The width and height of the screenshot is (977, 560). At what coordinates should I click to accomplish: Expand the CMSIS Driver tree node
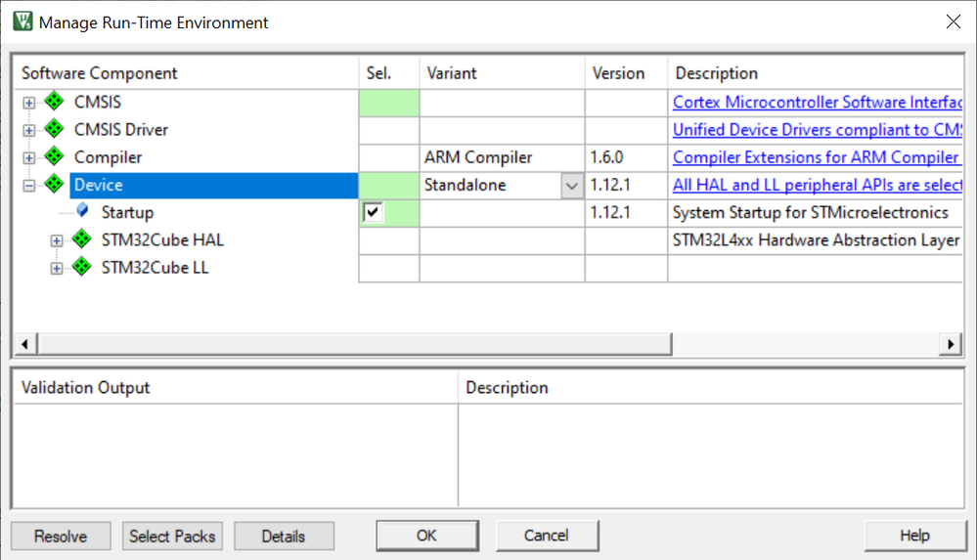[x=28, y=130]
